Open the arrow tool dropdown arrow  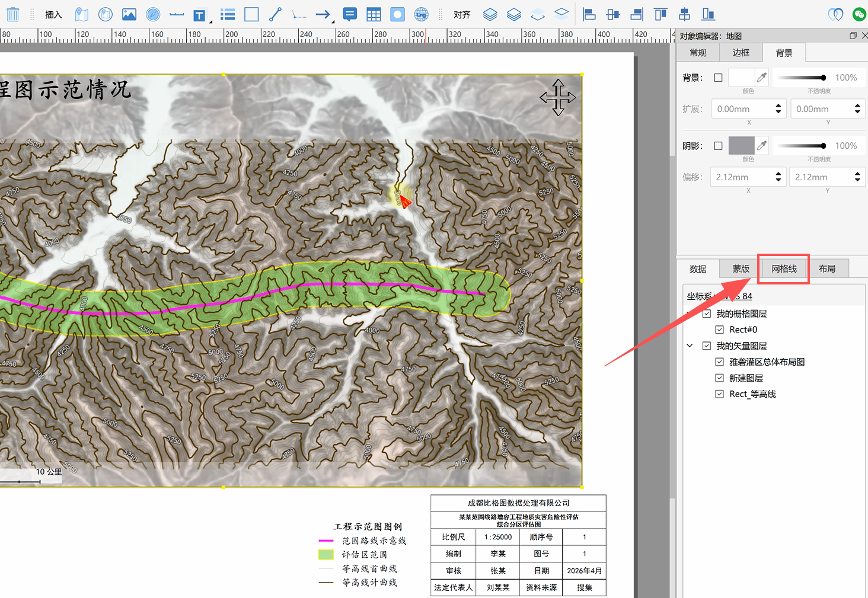[333, 22]
